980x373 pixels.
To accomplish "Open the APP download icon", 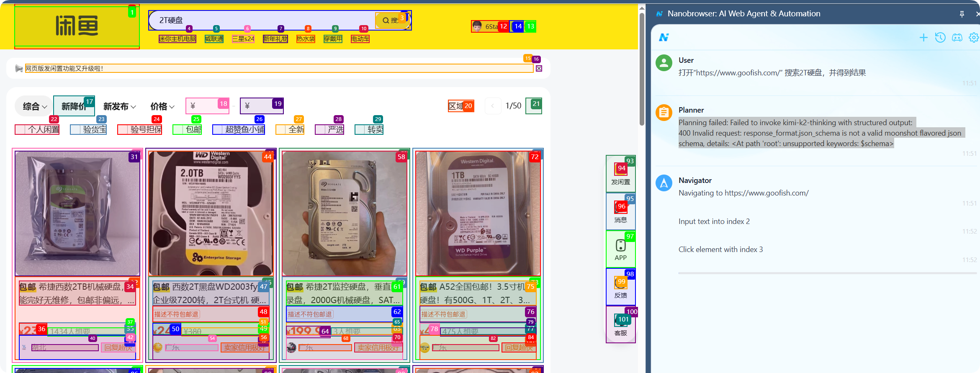I will point(621,250).
